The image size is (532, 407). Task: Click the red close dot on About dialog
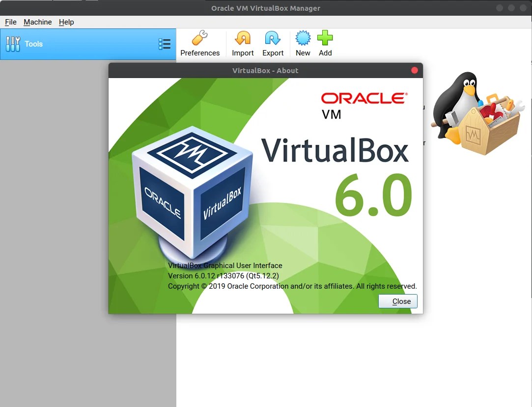click(414, 70)
